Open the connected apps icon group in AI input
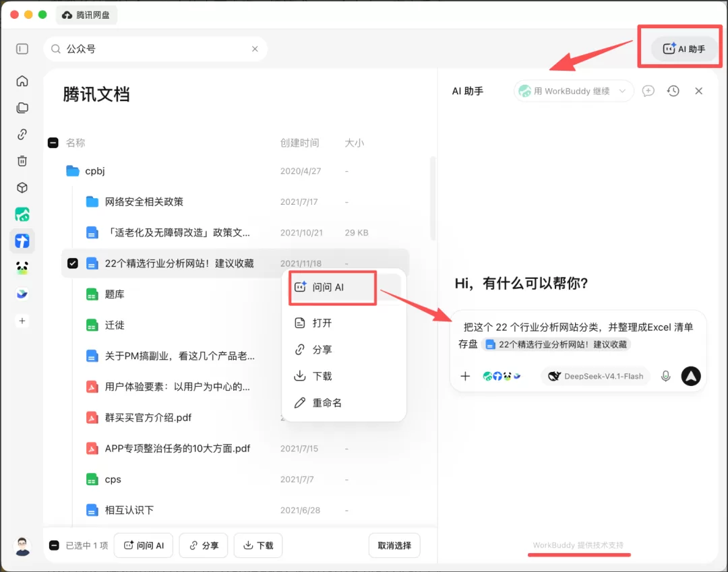Viewport: 728px width, 572px height. coord(502,376)
